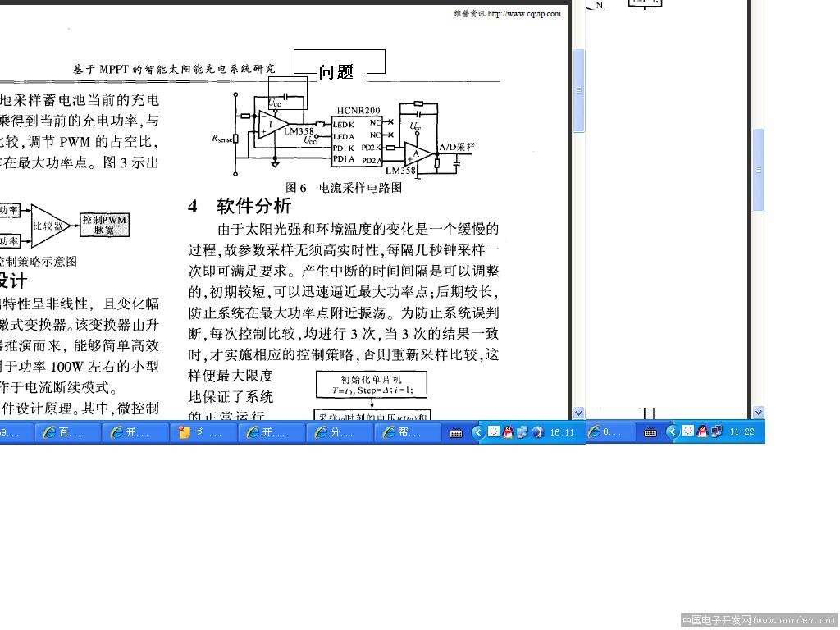The image size is (840, 630).
Task: Open the QQ penguin tray icon near 11:22
Action: [x=702, y=431]
